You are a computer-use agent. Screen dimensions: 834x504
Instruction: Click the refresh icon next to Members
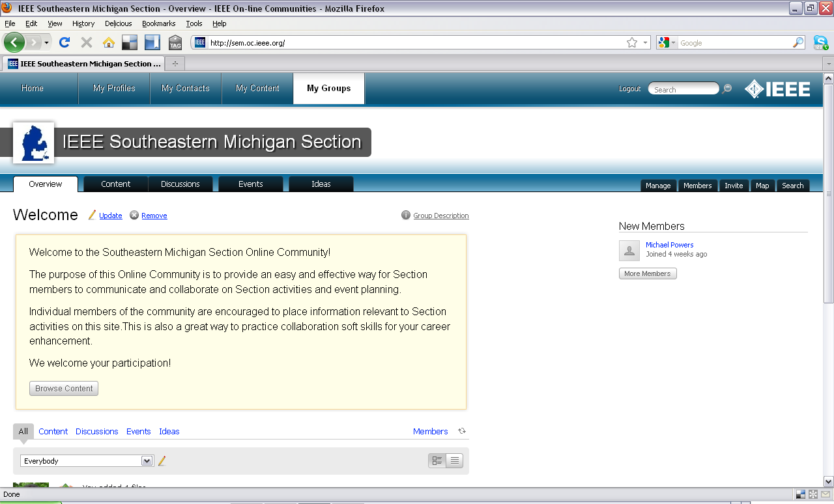462,431
